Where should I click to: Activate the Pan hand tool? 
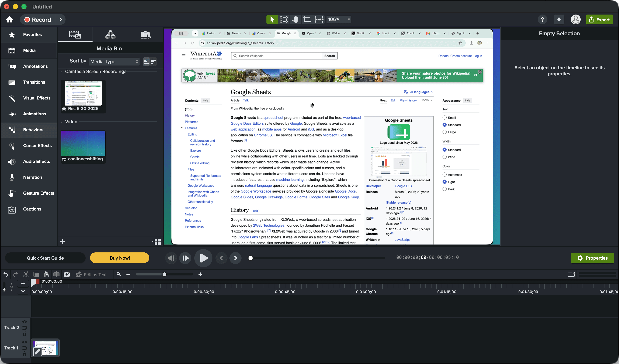point(295,19)
